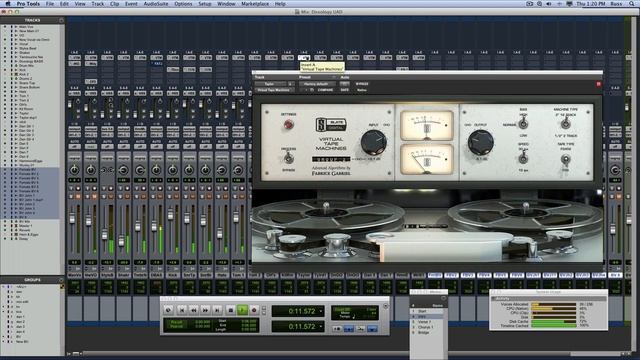
Task: Open the plugin Track selector showing Taylor
Action: (271, 84)
